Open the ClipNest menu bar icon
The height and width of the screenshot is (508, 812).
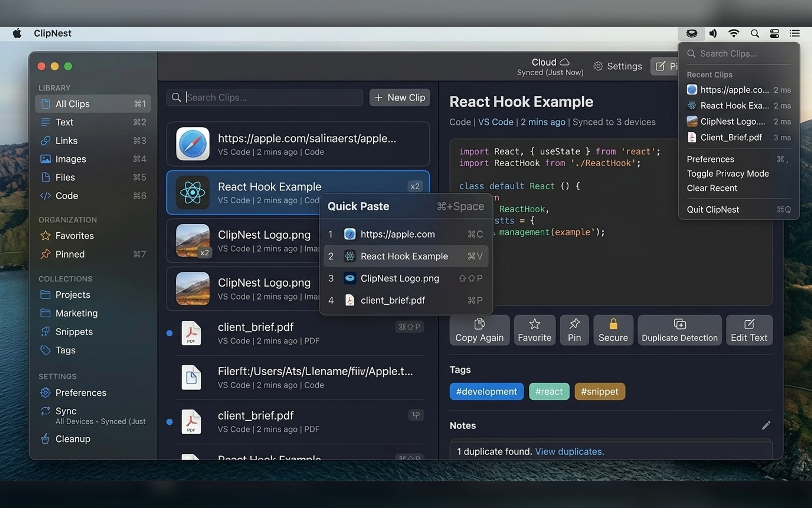click(691, 34)
